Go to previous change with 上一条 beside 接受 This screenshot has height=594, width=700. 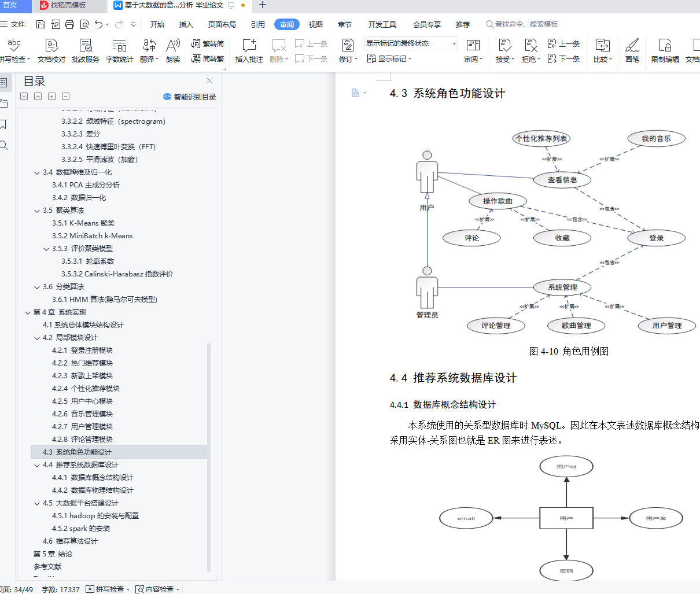(x=563, y=44)
